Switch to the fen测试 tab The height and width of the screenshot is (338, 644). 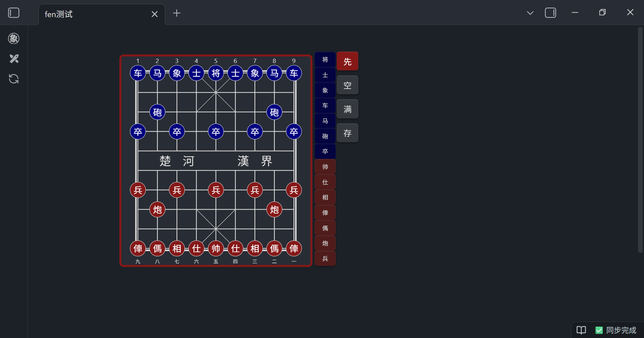click(102, 14)
